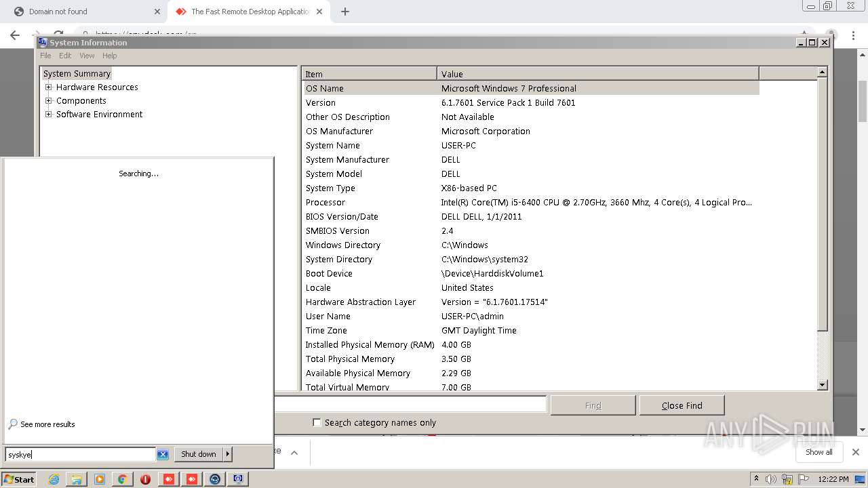The image size is (868, 488).
Task: Click value \Device\HarddiskVolume1
Action: point(492,273)
